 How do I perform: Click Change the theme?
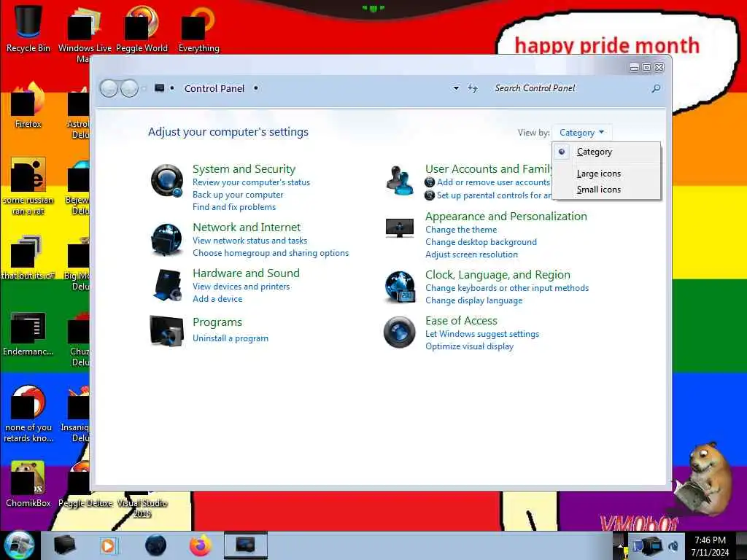point(461,230)
